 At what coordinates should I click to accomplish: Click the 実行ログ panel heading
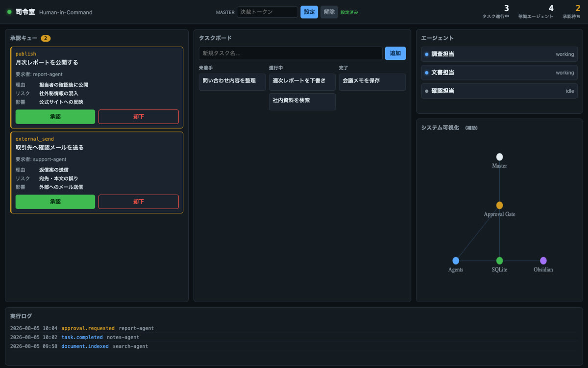pos(21,316)
